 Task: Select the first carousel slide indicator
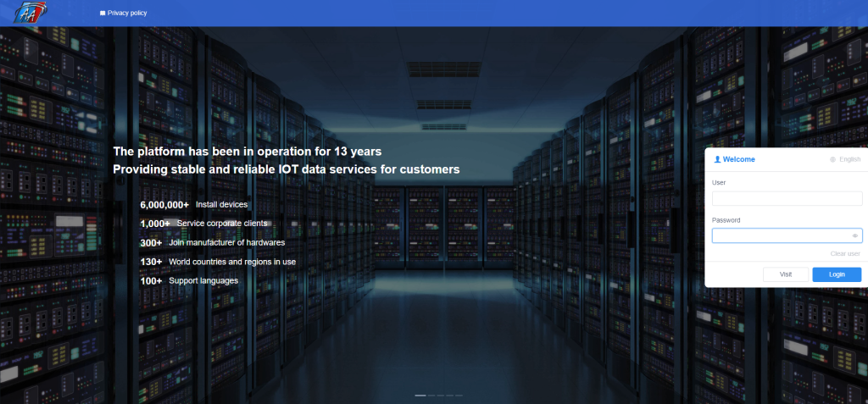(420, 396)
